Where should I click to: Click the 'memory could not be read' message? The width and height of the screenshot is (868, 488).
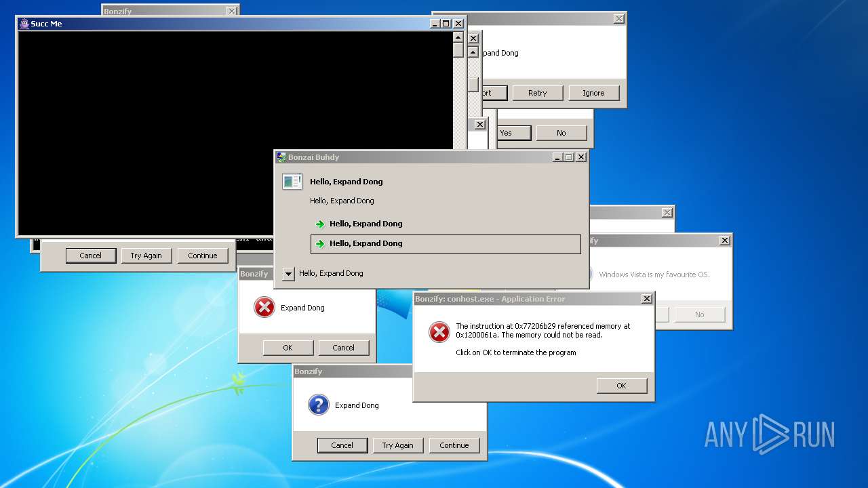click(x=543, y=331)
